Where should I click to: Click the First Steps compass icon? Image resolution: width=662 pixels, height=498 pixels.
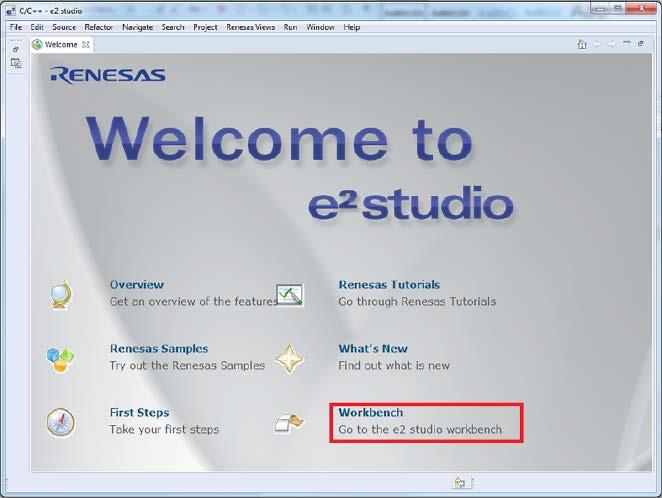pos(60,422)
